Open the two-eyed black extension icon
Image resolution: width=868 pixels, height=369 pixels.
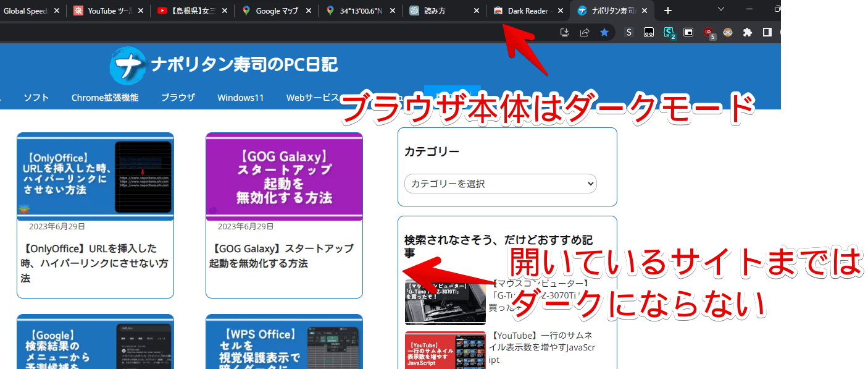click(649, 32)
